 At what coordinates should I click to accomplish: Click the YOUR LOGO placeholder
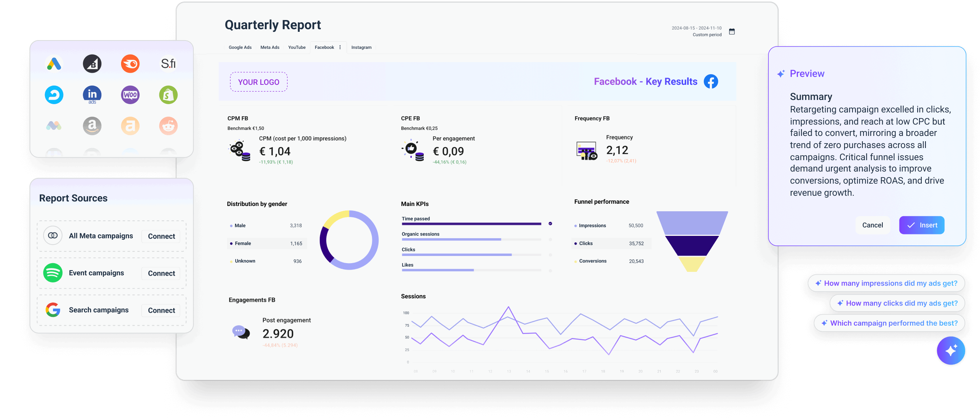258,81
